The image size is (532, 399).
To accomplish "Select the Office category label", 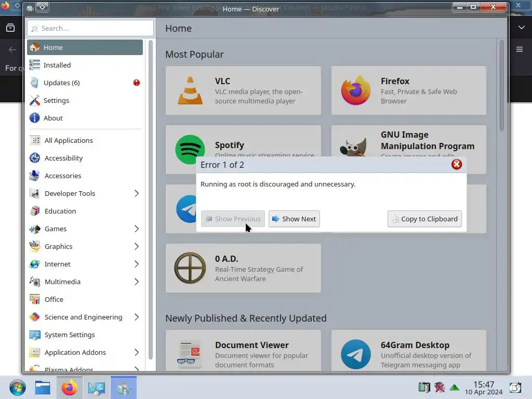I will coord(54,299).
